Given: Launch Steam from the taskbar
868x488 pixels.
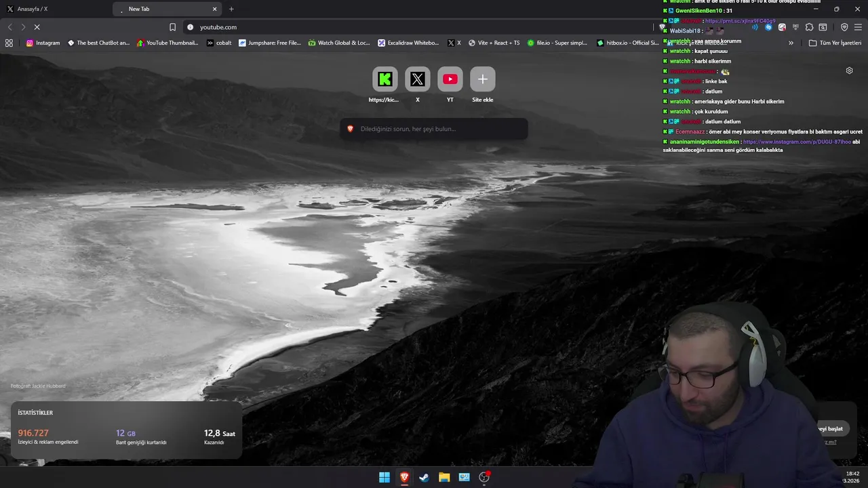Looking at the screenshot, I should [424, 477].
